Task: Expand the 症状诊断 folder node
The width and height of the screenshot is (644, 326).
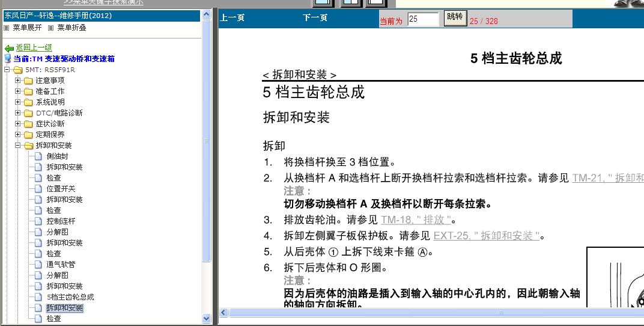Action: click(17, 123)
